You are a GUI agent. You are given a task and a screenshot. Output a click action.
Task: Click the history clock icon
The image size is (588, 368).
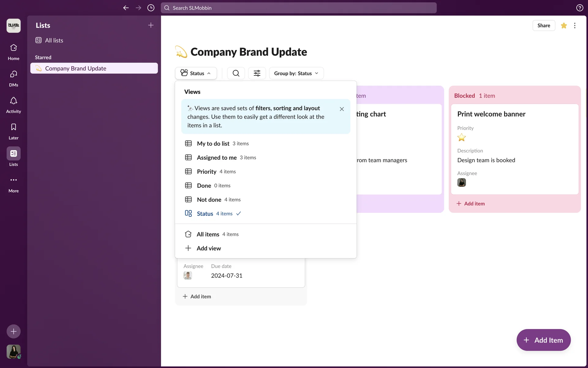tap(151, 8)
